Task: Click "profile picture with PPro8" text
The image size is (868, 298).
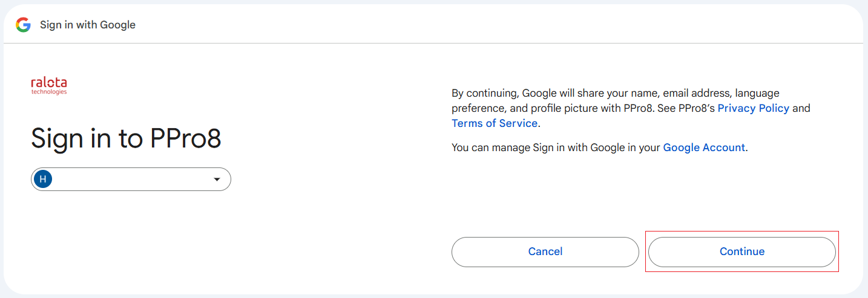Action: point(581,109)
